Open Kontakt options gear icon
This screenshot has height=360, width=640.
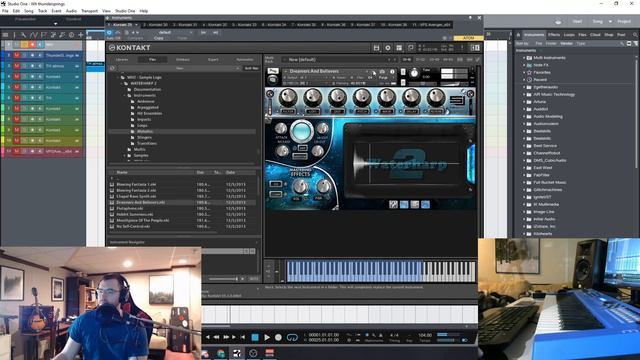click(388, 48)
